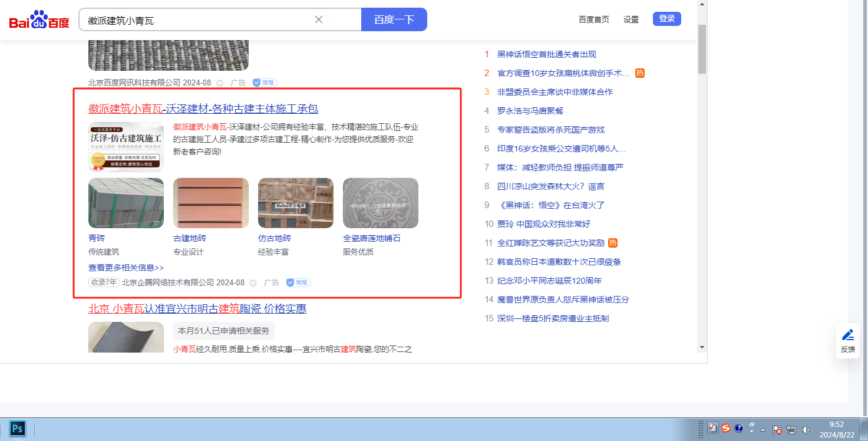868x441 pixels.
Task: Open hot search 贾玲 中国观众对我非常好
Action: point(544,224)
